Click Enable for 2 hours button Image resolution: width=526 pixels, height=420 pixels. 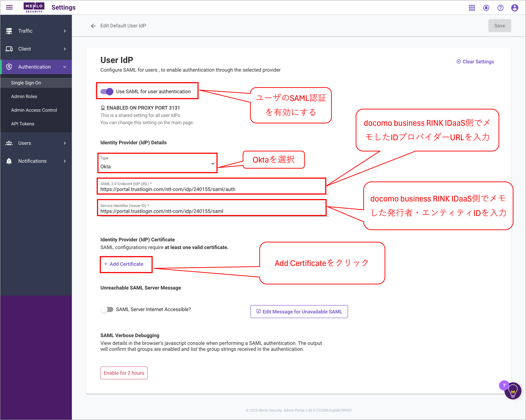tap(124, 373)
